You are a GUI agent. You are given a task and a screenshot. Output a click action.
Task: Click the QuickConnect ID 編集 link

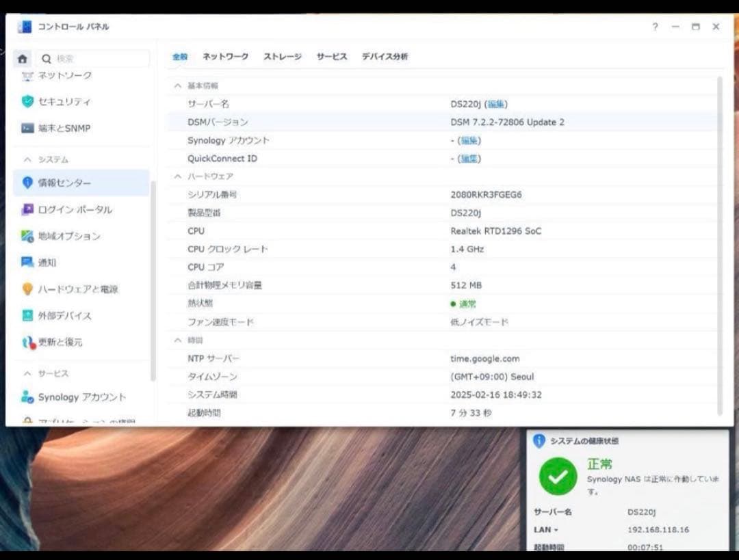point(471,158)
